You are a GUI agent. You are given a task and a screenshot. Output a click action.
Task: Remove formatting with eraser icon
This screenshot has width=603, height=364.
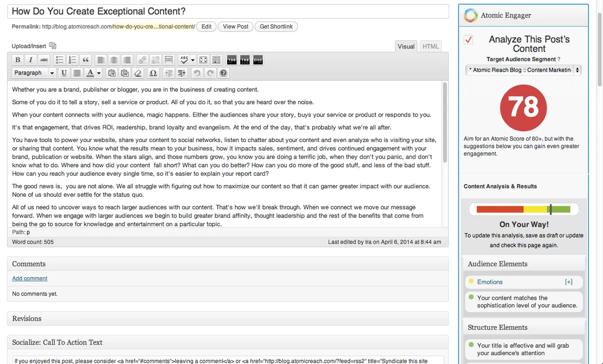[x=138, y=73]
